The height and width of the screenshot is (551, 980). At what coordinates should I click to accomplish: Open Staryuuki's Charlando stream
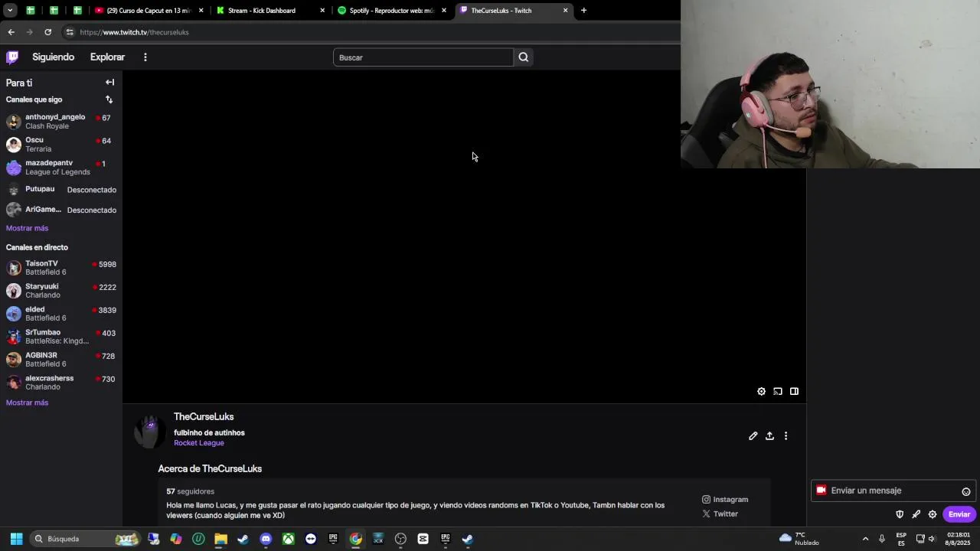coord(60,290)
